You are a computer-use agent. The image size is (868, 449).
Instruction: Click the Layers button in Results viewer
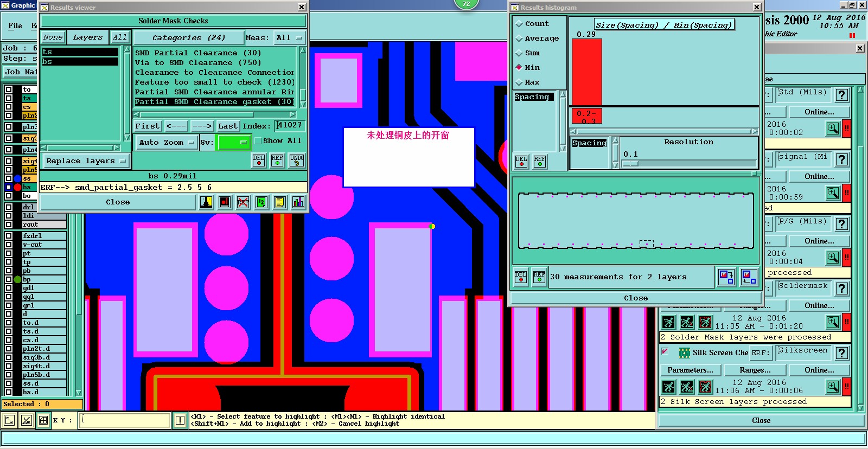87,37
